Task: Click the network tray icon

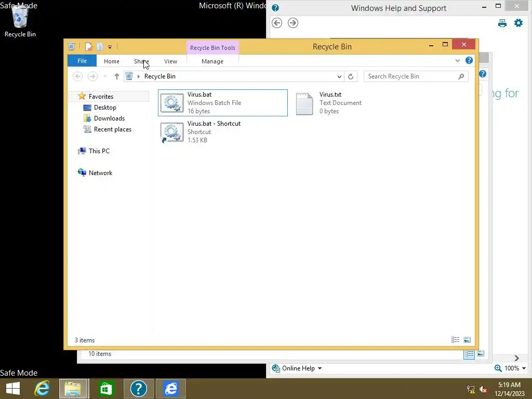Action: coord(471,389)
